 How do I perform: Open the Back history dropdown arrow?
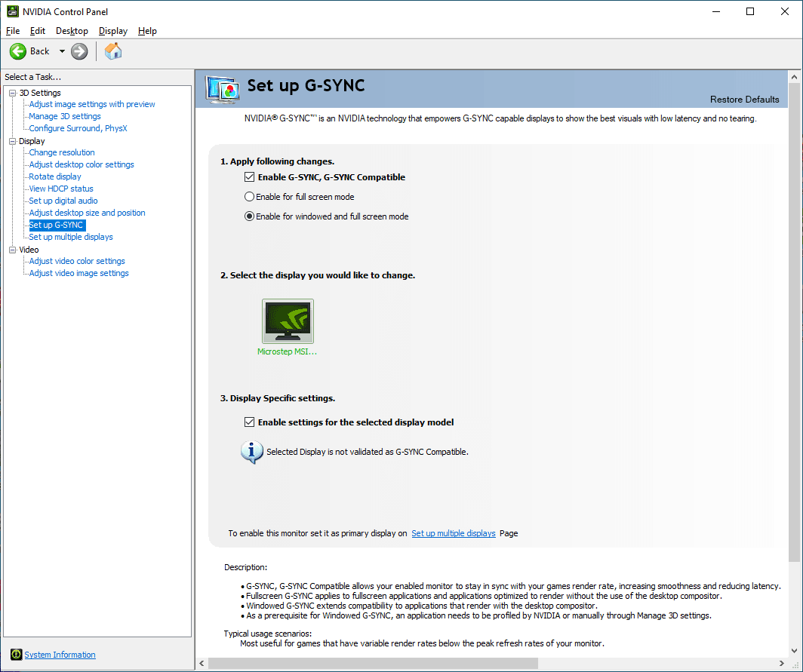point(62,51)
